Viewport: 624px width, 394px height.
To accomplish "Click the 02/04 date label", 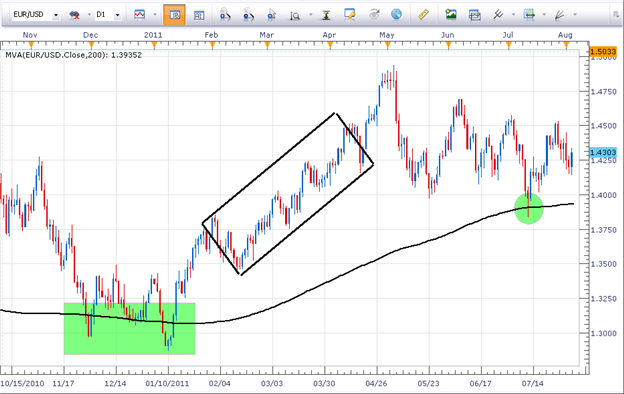I will click(220, 384).
